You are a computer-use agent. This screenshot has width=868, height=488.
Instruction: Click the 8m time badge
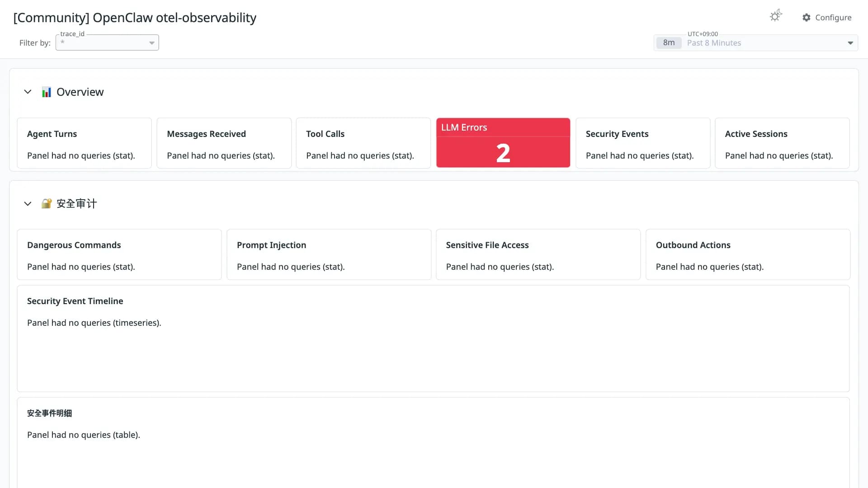pos(669,43)
